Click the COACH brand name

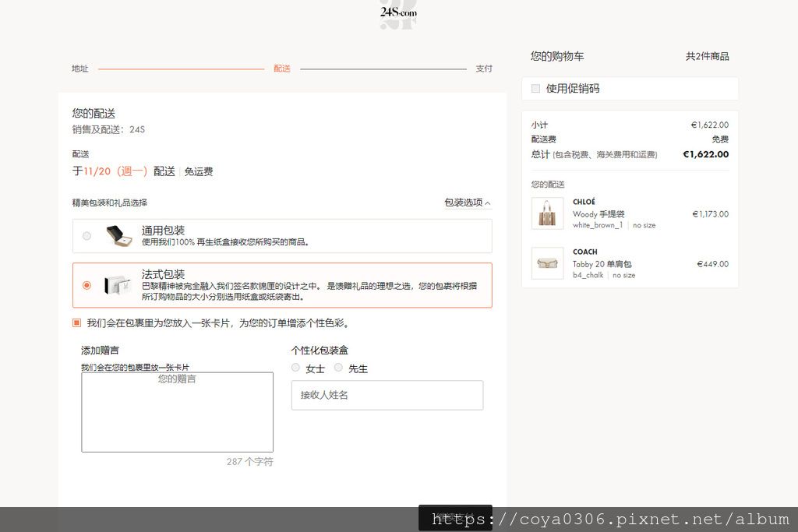point(585,252)
